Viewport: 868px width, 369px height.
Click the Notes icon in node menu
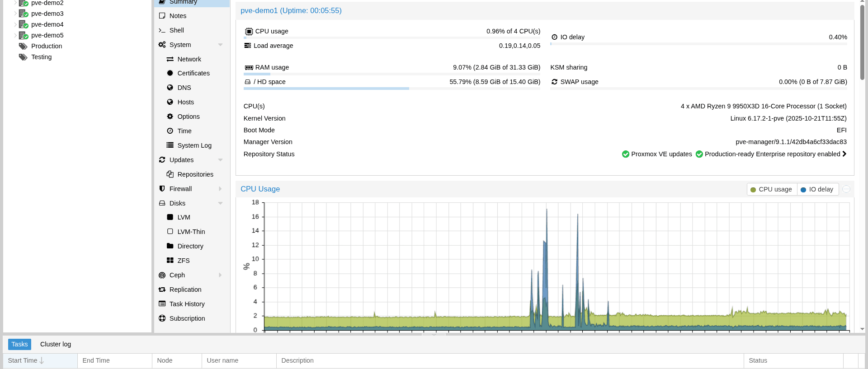(x=162, y=16)
